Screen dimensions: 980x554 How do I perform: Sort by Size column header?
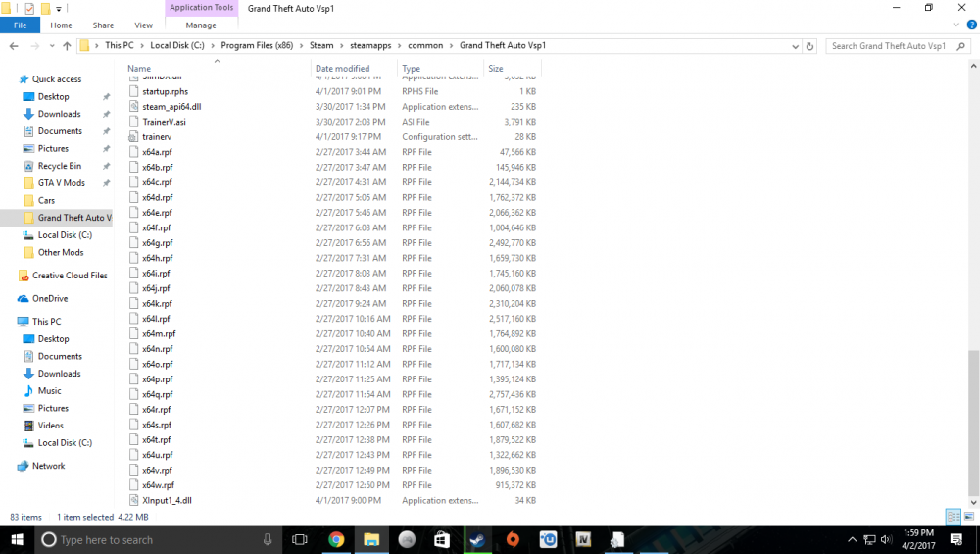tap(496, 69)
